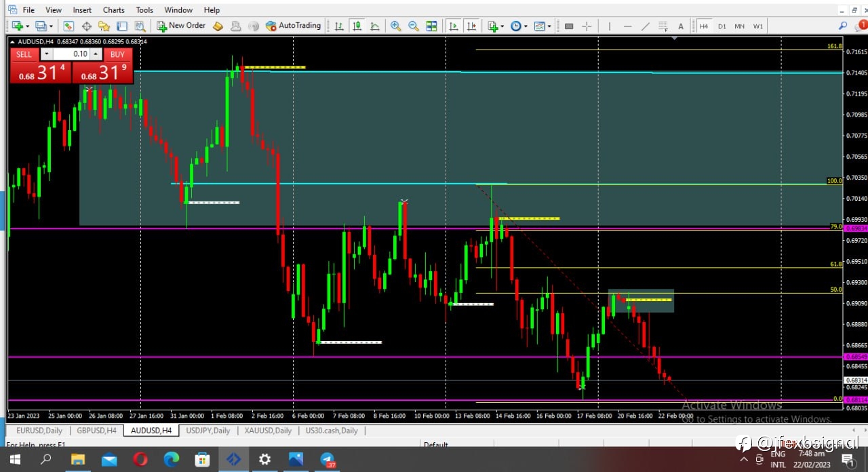868x472 pixels.
Task: Select the Rectangle drawing tool
Action: [x=569, y=26]
